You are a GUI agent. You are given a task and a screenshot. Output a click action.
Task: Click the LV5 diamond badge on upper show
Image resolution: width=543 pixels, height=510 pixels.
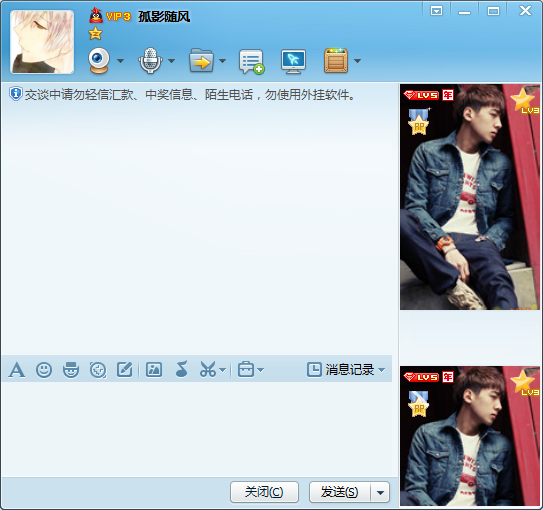[x=421, y=95]
